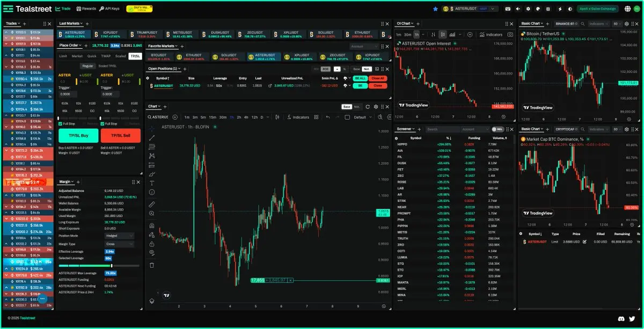The height and width of the screenshot is (329, 644).
Task: Select the Text tool in chart toolbar
Action: click(x=152, y=183)
